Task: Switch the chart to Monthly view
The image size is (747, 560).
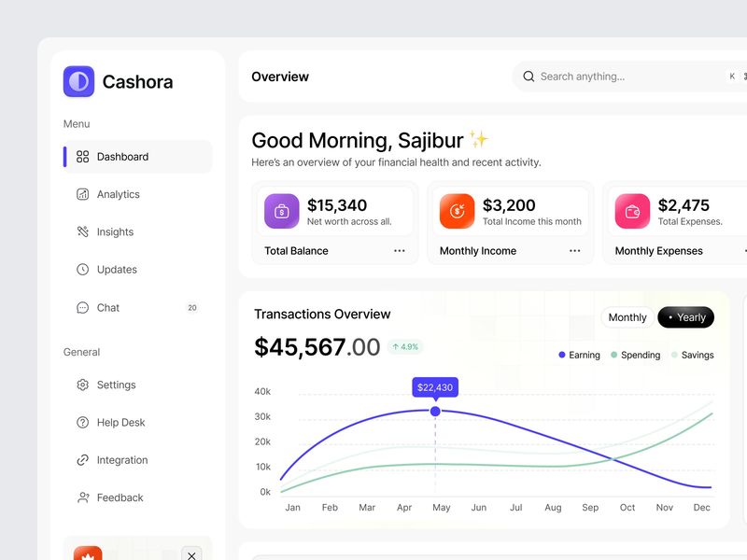Action: click(627, 317)
